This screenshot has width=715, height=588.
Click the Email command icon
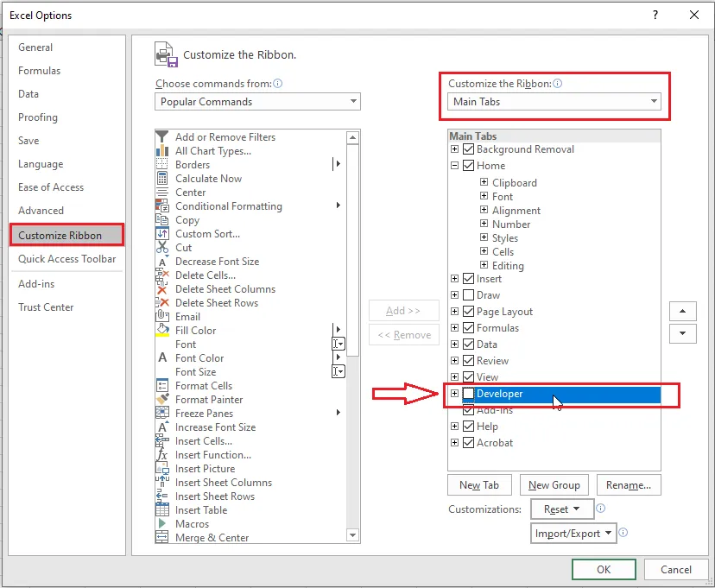pyautogui.click(x=161, y=316)
